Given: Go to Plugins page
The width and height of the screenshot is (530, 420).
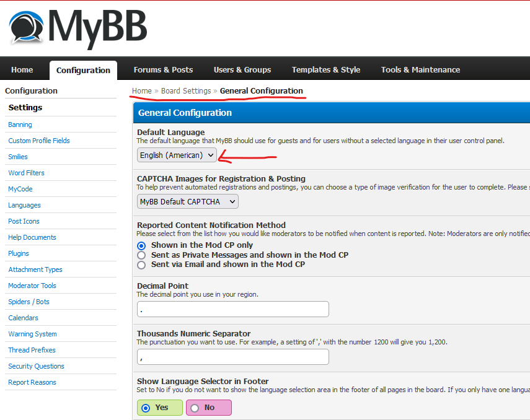Looking at the screenshot, I should pyautogui.click(x=19, y=253).
